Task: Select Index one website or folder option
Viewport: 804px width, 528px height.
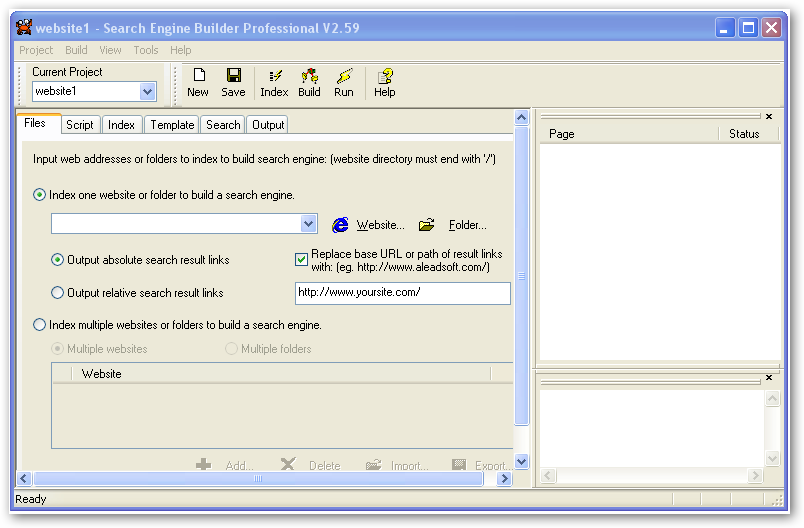Action: [x=39, y=195]
